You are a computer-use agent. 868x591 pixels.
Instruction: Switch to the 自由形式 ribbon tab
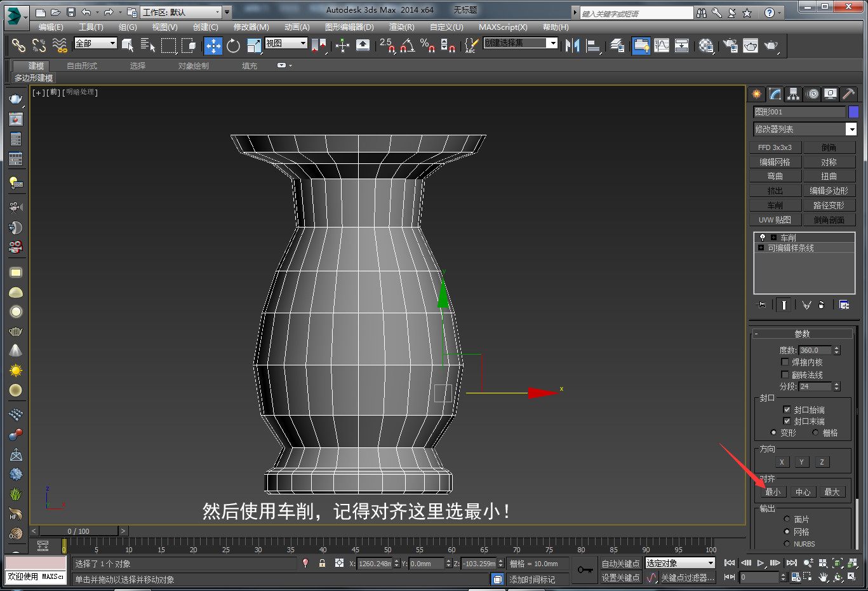(x=81, y=65)
